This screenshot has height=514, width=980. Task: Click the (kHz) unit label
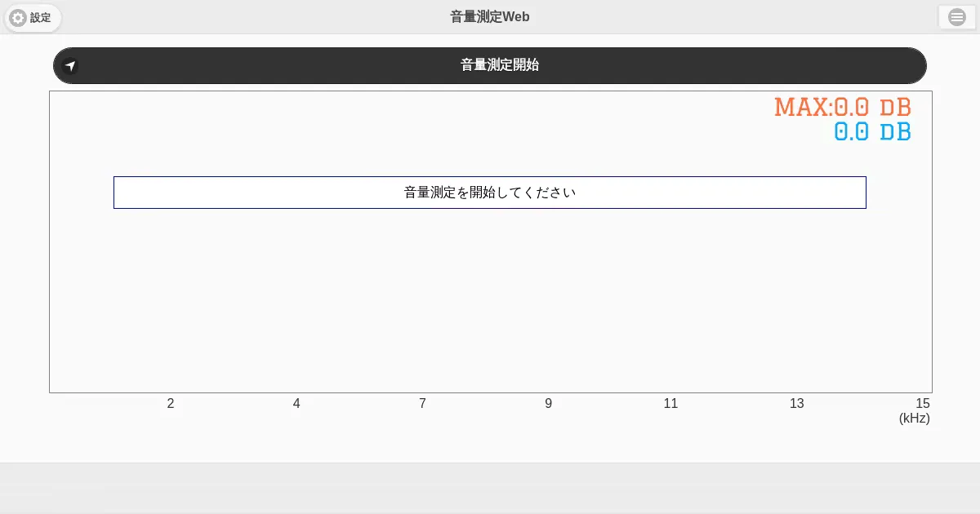914,419
